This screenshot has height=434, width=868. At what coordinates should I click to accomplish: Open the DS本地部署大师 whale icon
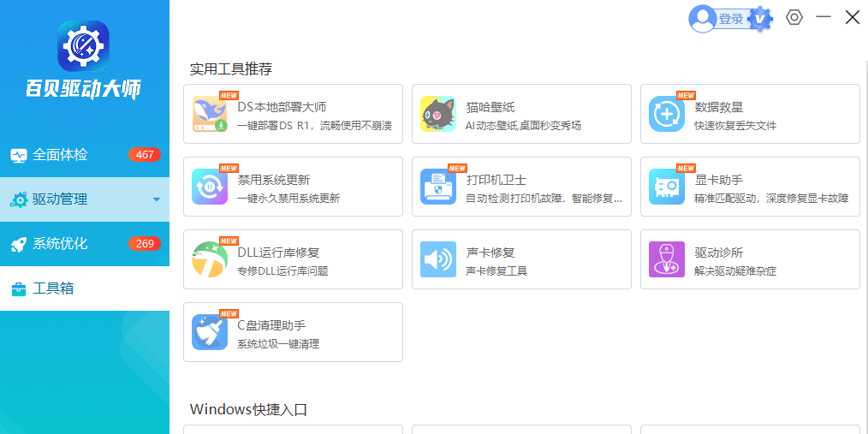pos(210,114)
